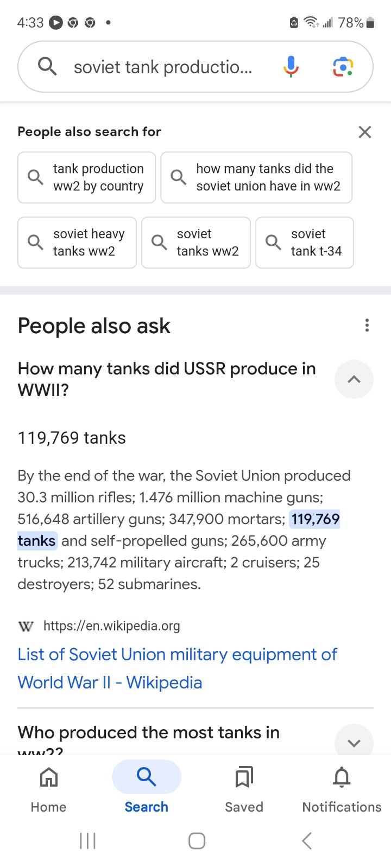
Task: Close the People also search for panel
Action: coord(365,132)
